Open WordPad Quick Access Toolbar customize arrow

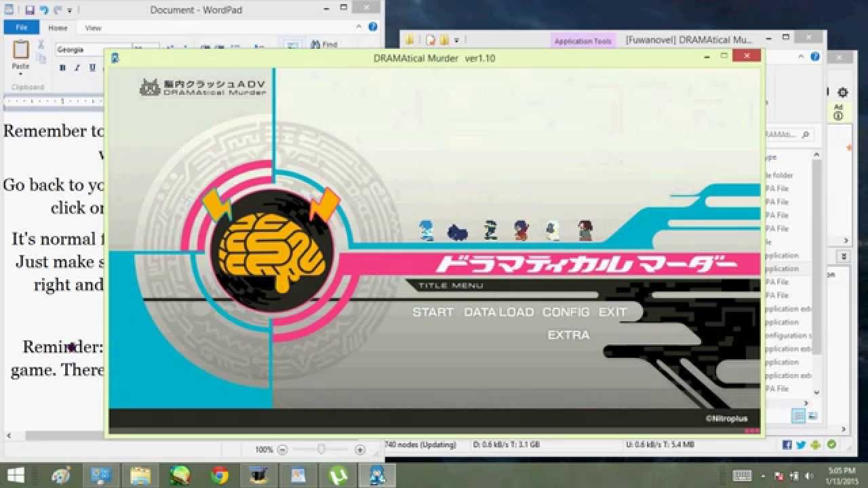[69, 11]
